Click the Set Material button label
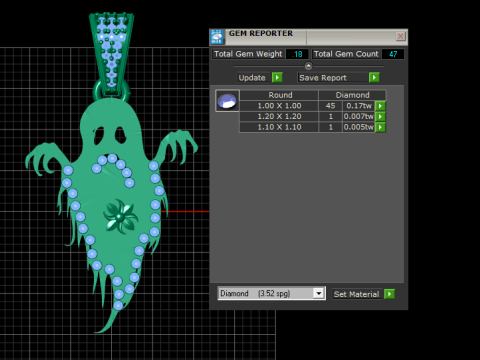The image size is (480, 360). point(356,294)
